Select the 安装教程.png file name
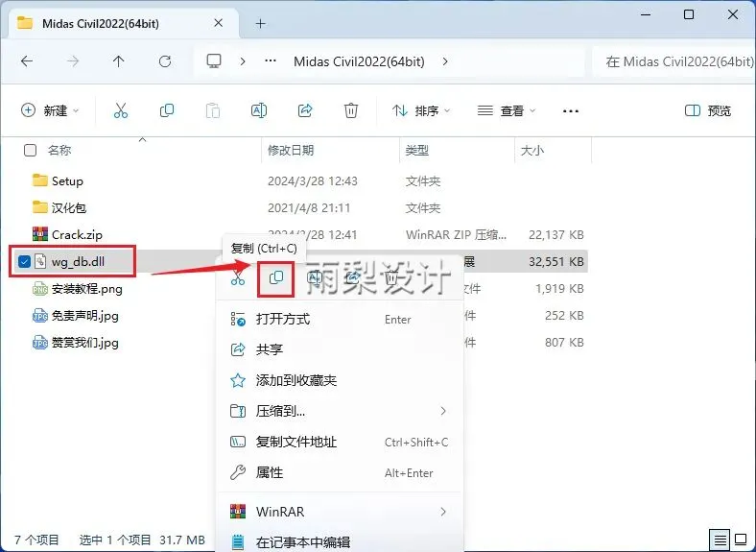Viewport: 756px width, 552px height. pyautogui.click(x=87, y=289)
